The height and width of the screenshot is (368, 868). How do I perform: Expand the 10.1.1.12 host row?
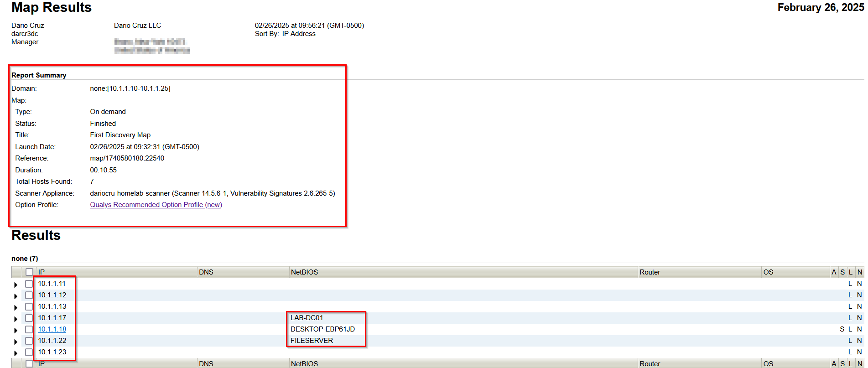tap(16, 296)
